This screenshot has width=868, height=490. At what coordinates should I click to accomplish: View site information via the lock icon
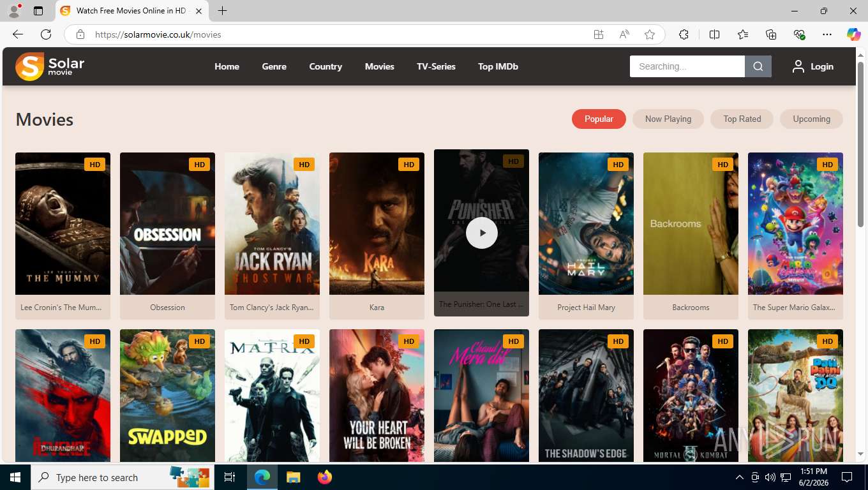[x=80, y=34]
